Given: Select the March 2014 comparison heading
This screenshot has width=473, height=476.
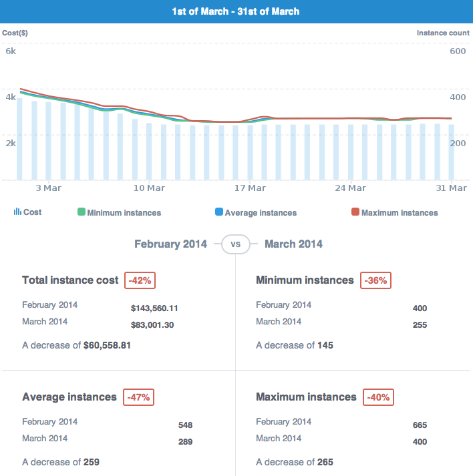Looking at the screenshot, I should click(x=293, y=244).
